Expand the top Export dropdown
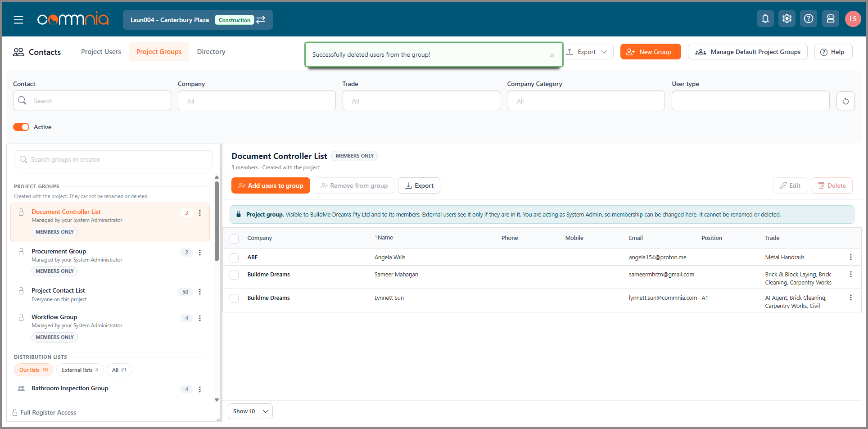868x429 pixels. pyautogui.click(x=587, y=52)
